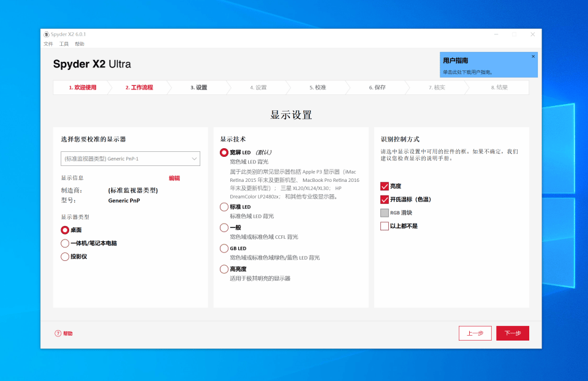Go to 工作流程 step tab
The width and height of the screenshot is (588, 381).
(x=139, y=88)
